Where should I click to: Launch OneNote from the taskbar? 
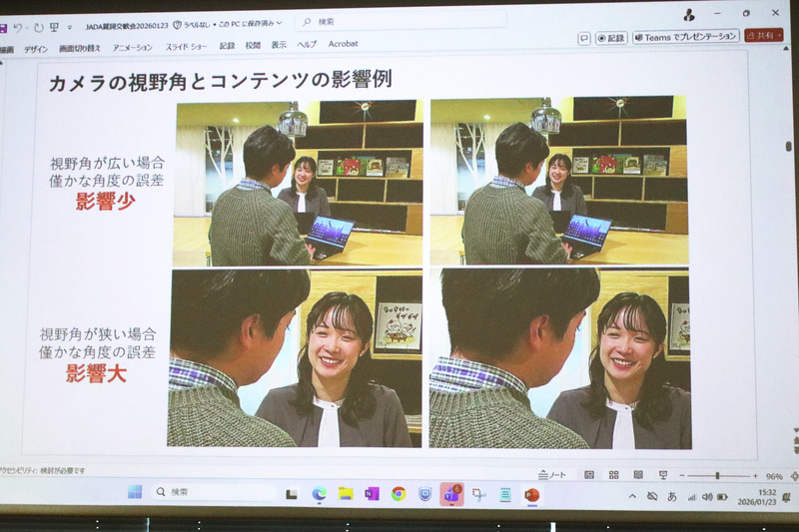(372, 493)
